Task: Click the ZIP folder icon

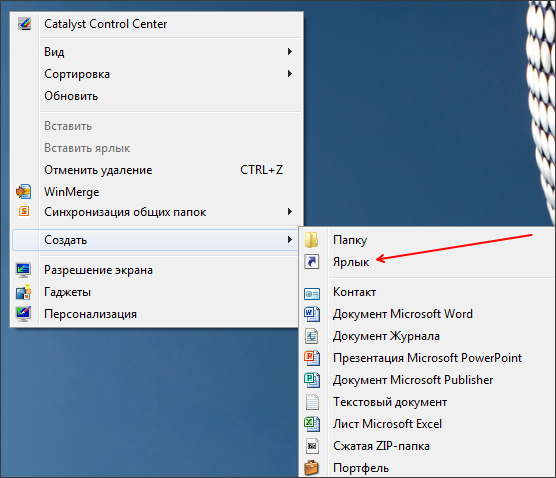Action: [x=312, y=446]
